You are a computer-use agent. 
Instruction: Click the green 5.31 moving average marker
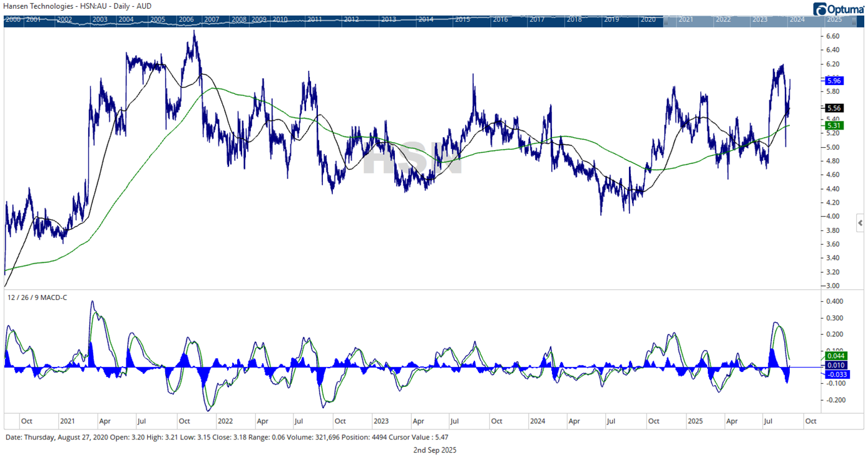coord(833,125)
